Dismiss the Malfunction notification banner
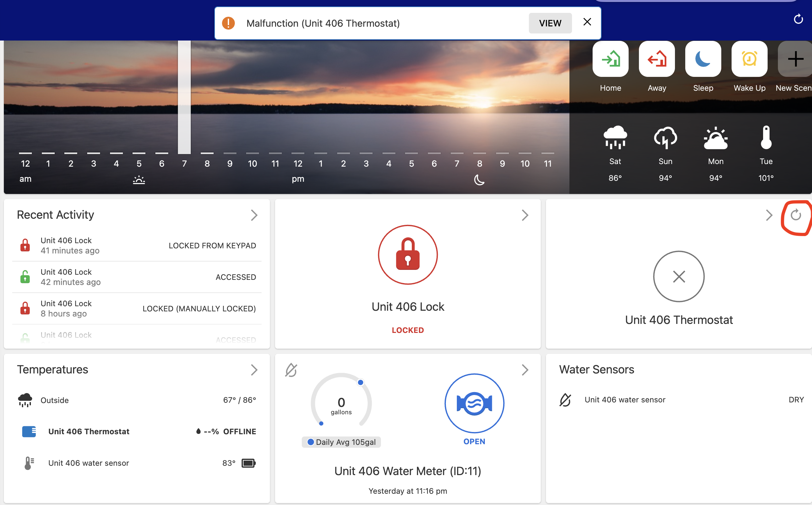The width and height of the screenshot is (812, 505). [587, 22]
